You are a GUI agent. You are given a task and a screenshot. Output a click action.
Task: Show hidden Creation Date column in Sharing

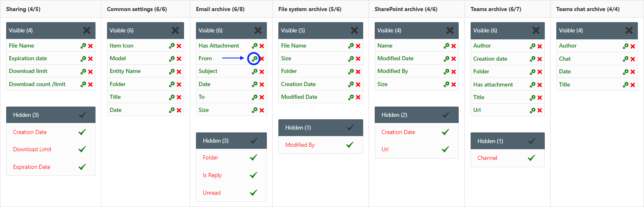pyautogui.click(x=82, y=132)
